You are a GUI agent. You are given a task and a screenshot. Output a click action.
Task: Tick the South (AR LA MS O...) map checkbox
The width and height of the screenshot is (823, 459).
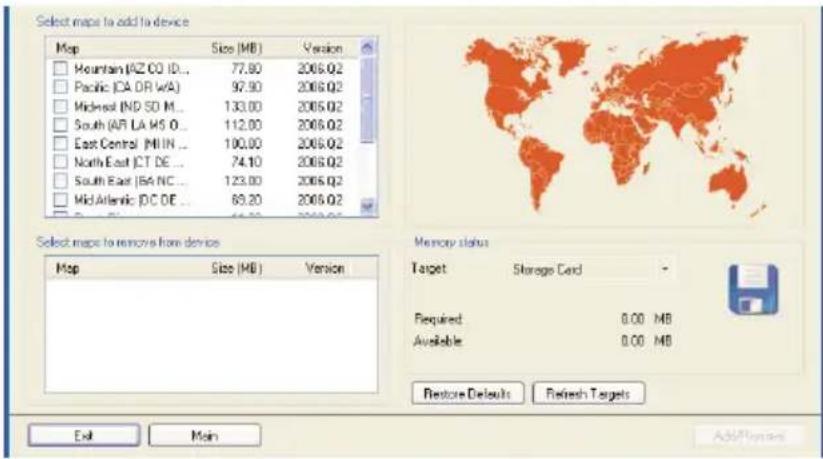(61, 125)
